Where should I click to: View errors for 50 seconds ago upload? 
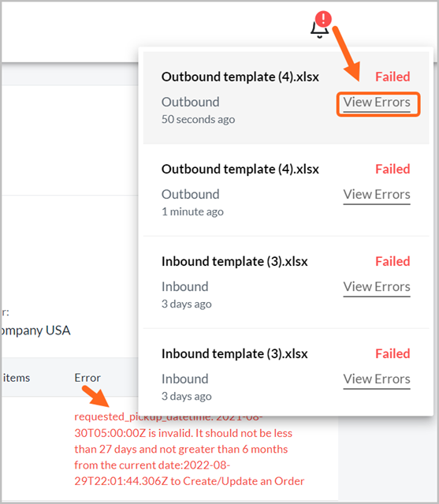pos(377,103)
